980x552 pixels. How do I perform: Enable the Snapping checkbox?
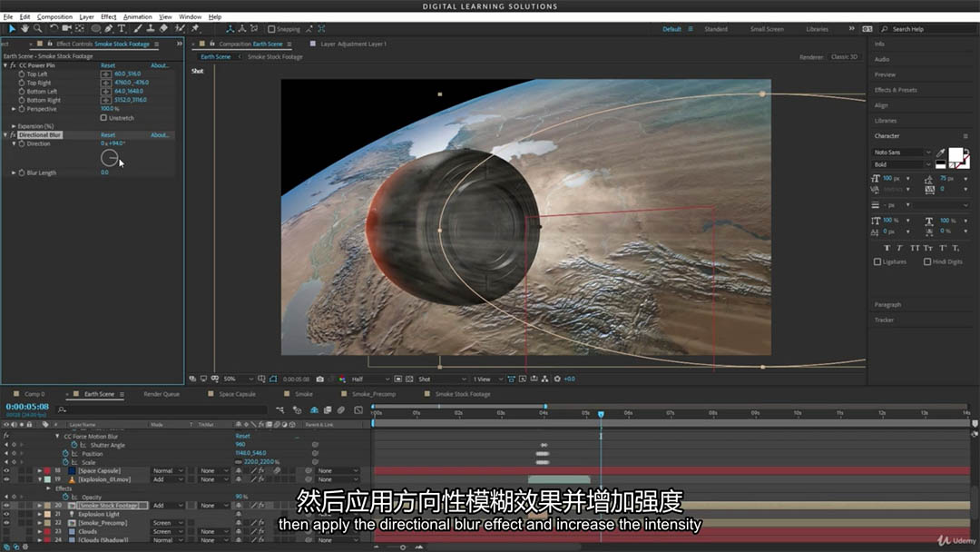[x=271, y=29]
